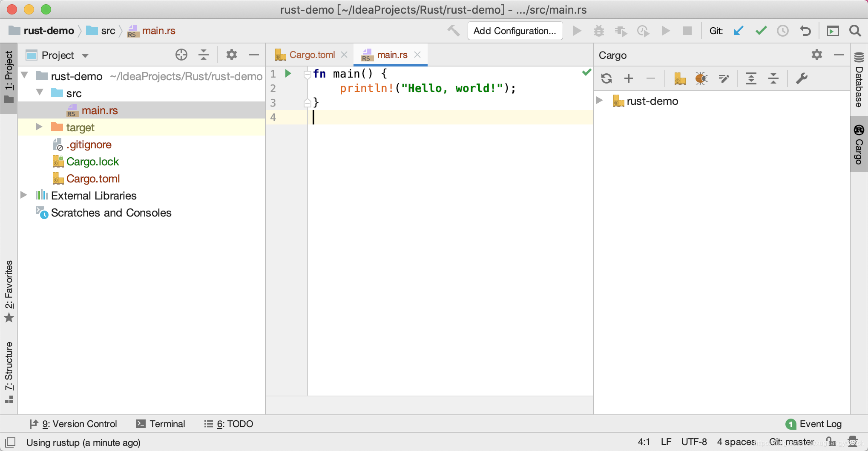The width and height of the screenshot is (868, 451).
Task: Click the Git update project arrow
Action: (x=739, y=31)
